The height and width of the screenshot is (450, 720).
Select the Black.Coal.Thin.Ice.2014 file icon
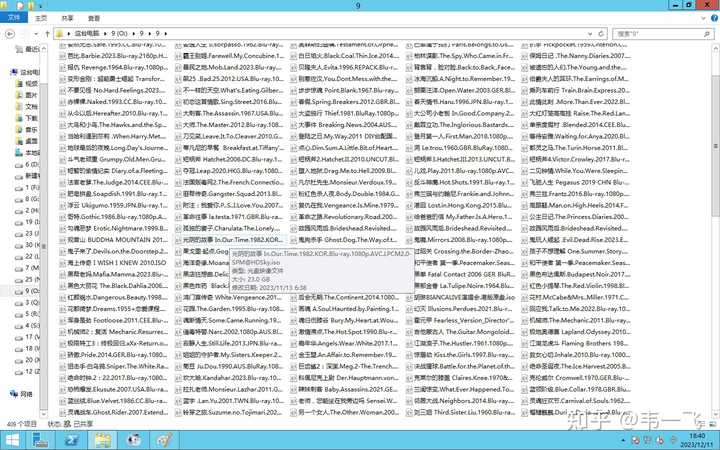(x=293, y=56)
